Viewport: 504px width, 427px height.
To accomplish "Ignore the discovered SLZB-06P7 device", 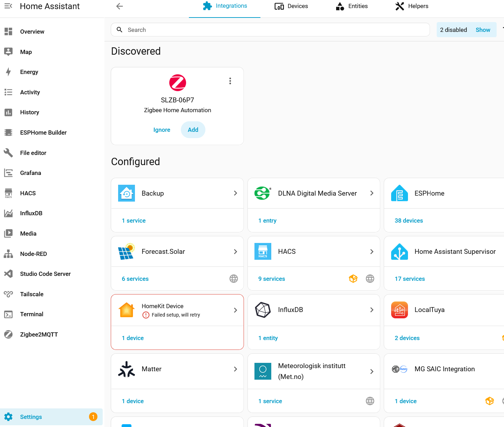I will 162,130.
